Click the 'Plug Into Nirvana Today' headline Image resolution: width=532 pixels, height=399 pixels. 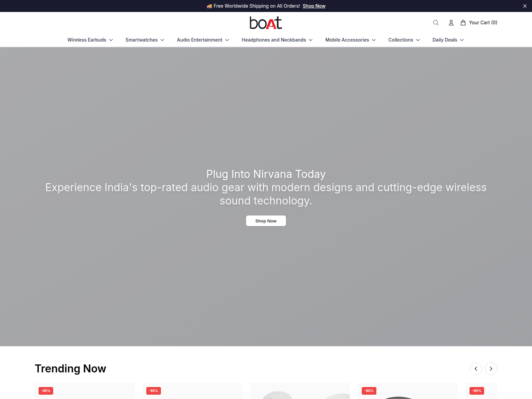(266, 174)
